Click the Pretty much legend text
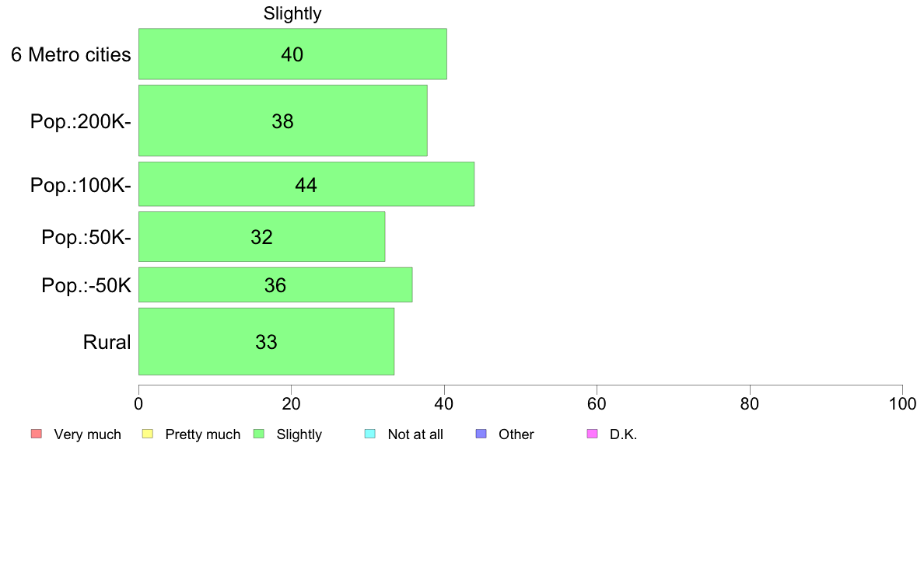 203,434
